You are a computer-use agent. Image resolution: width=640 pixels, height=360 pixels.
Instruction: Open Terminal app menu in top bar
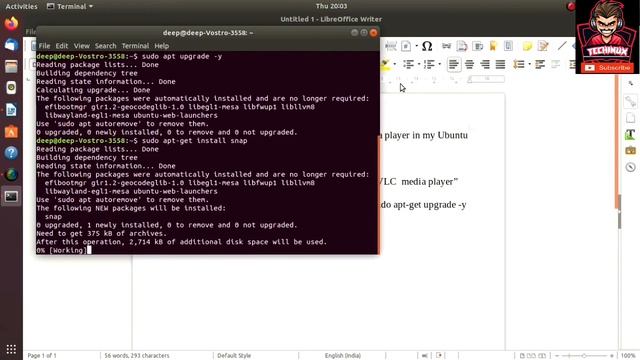click(x=70, y=6)
